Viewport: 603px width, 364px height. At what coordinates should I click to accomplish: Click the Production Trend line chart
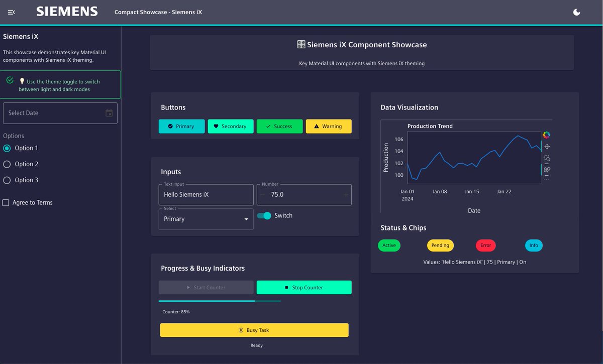point(474,157)
